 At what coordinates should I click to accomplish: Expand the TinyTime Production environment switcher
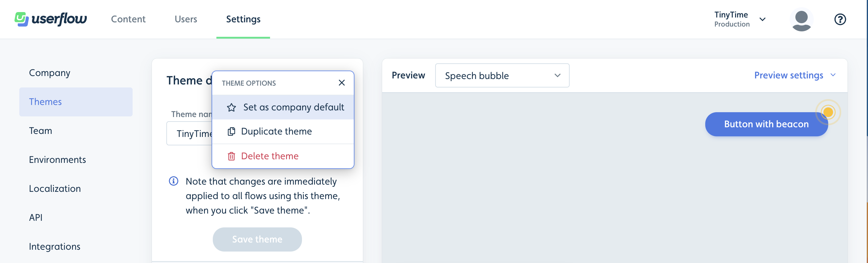click(740, 19)
